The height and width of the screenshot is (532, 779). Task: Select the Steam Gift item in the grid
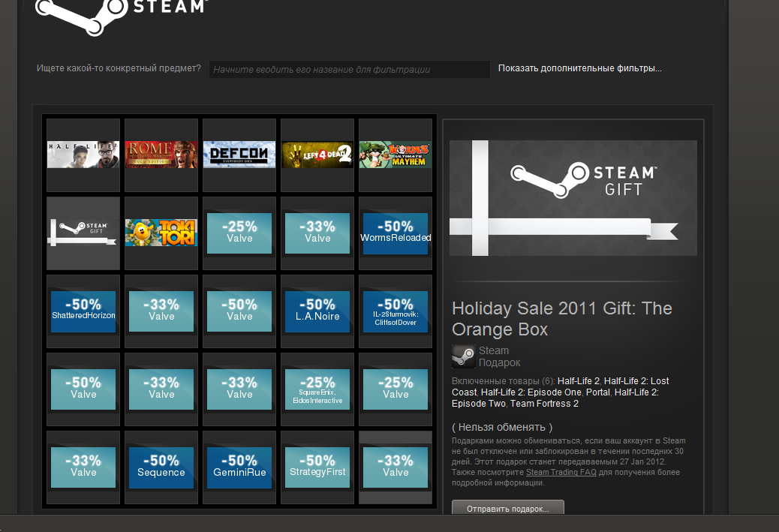83,233
